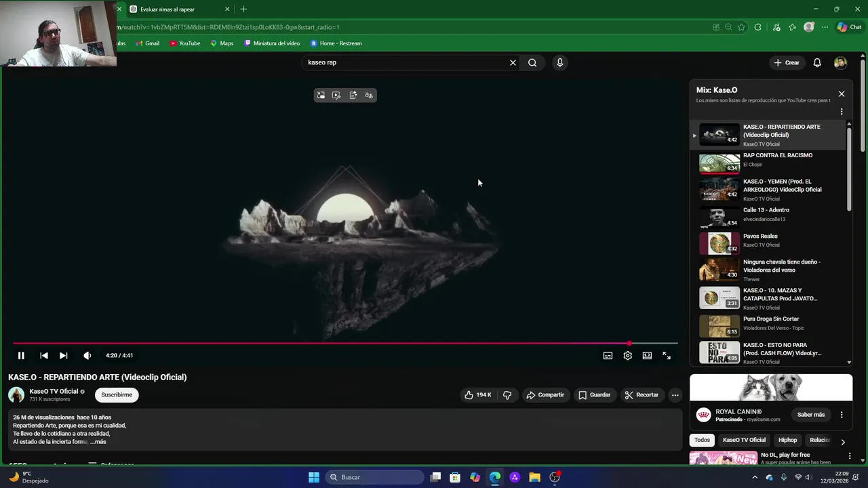The width and height of the screenshot is (868, 488).
Task: Open YouTube notifications bell
Action: click(817, 62)
